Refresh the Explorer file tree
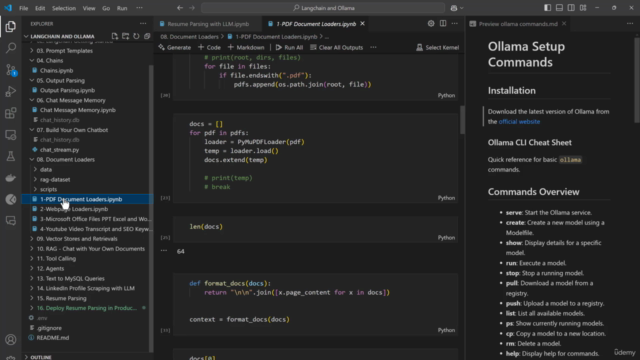The height and width of the screenshot is (360, 640). [x=136, y=36]
